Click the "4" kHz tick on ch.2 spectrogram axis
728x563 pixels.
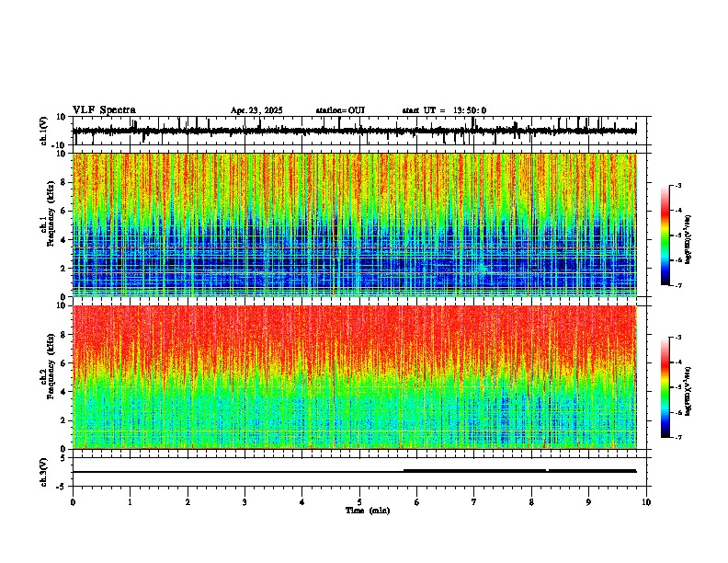64,392
